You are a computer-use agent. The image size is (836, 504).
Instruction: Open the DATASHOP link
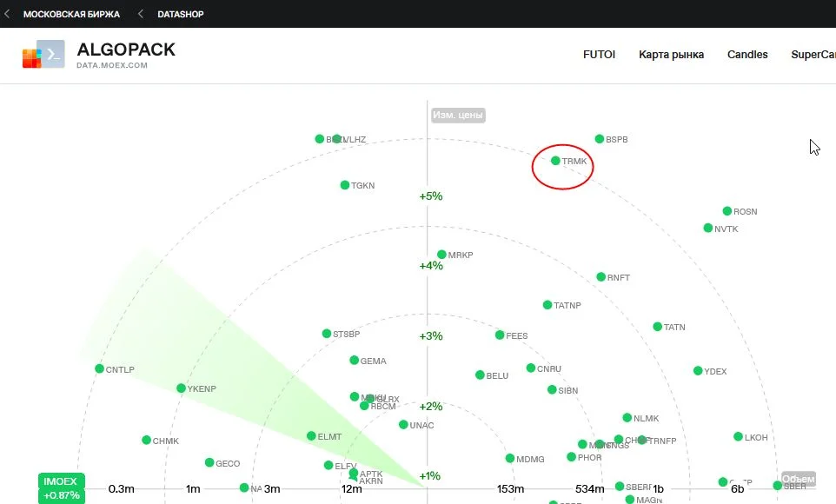coord(180,15)
